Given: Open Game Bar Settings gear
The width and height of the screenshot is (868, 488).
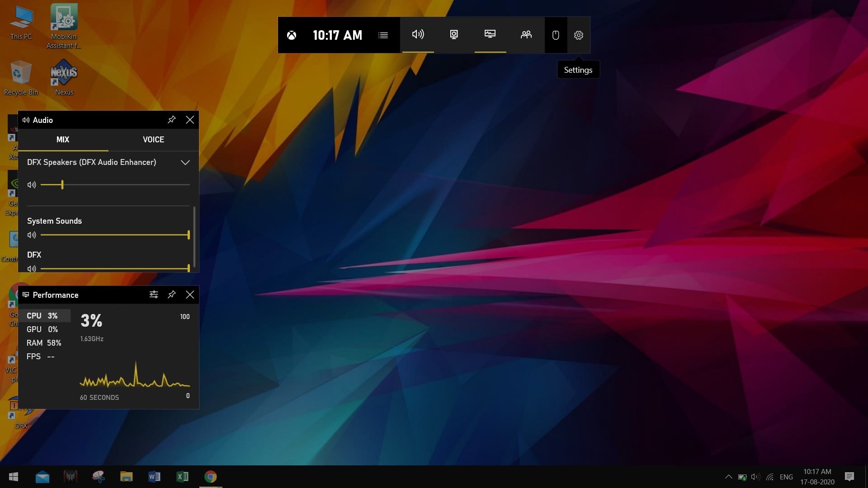Looking at the screenshot, I should (x=579, y=35).
